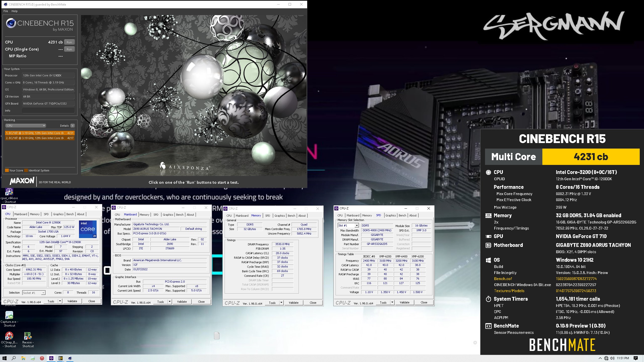The height and width of the screenshot is (362, 644).
Task: Click the 4231 cb multi core score
Action: pyautogui.click(x=591, y=157)
